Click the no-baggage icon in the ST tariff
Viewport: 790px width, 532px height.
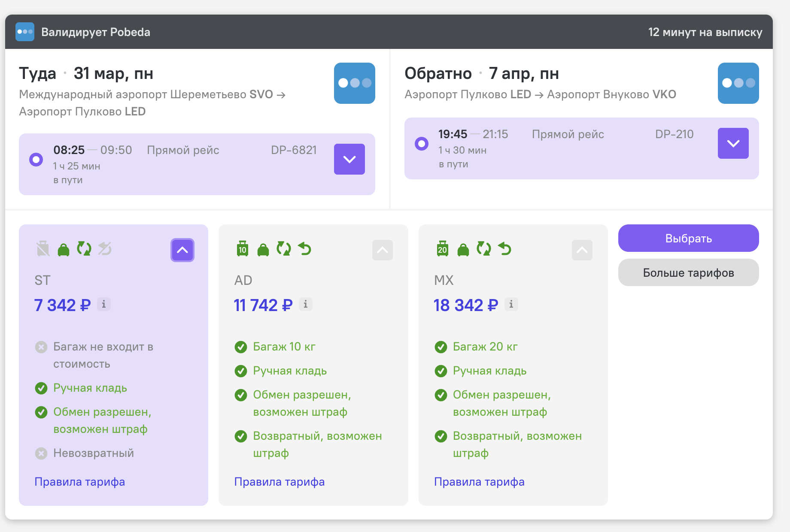(x=43, y=249)
